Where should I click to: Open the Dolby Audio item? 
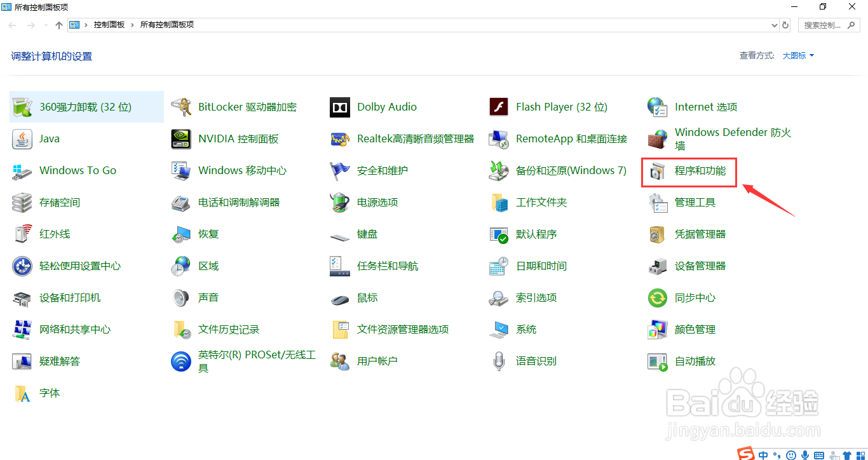pyautogui.click(x=386, y=107)
